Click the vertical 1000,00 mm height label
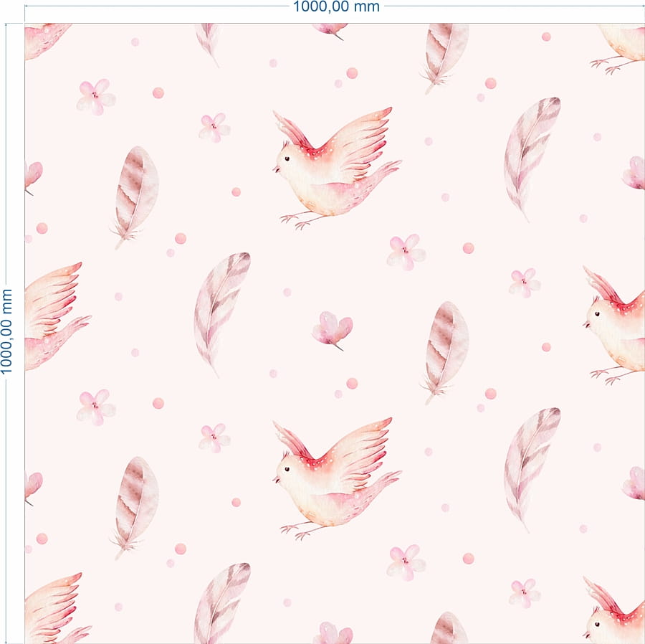The width and height of the screenshot is (645, 644). coord(6,331)
